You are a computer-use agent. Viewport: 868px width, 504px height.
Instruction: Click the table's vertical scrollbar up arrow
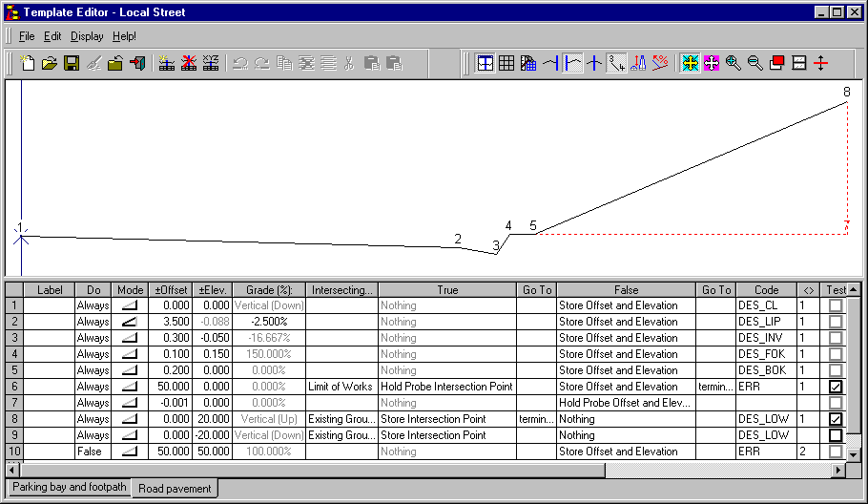coord(854,289)
